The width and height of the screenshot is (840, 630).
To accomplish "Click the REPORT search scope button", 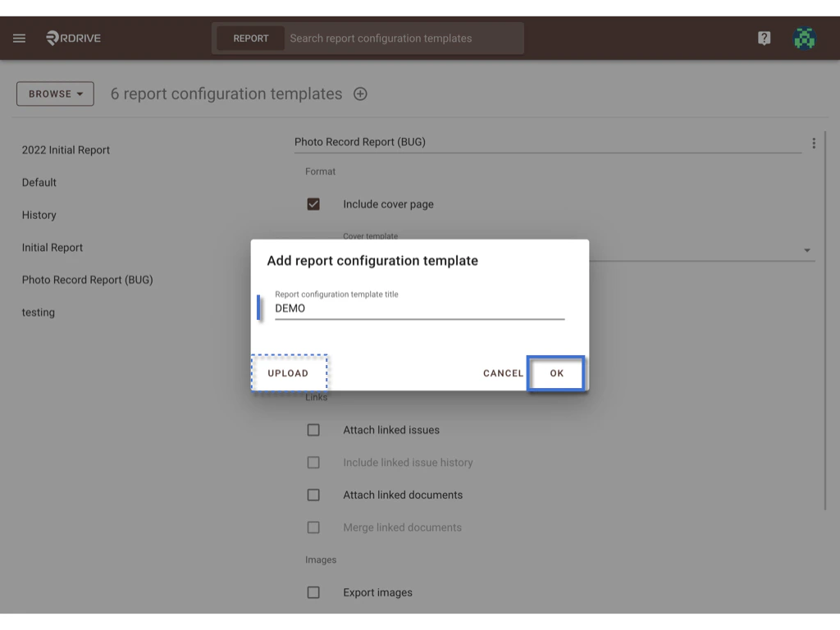I will click(x=250, y=38).
